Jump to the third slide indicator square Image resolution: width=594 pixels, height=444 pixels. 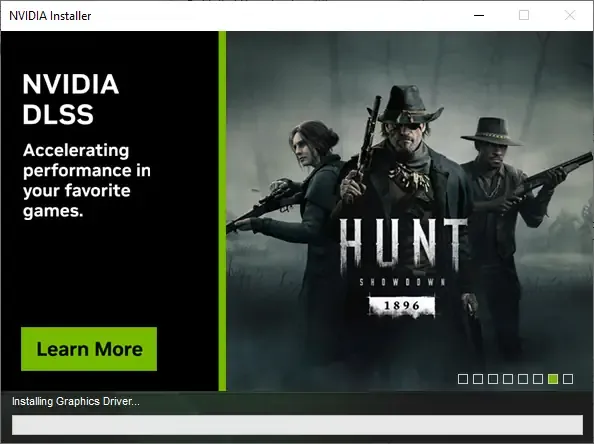pyautogui.click(x=493, y=379)
